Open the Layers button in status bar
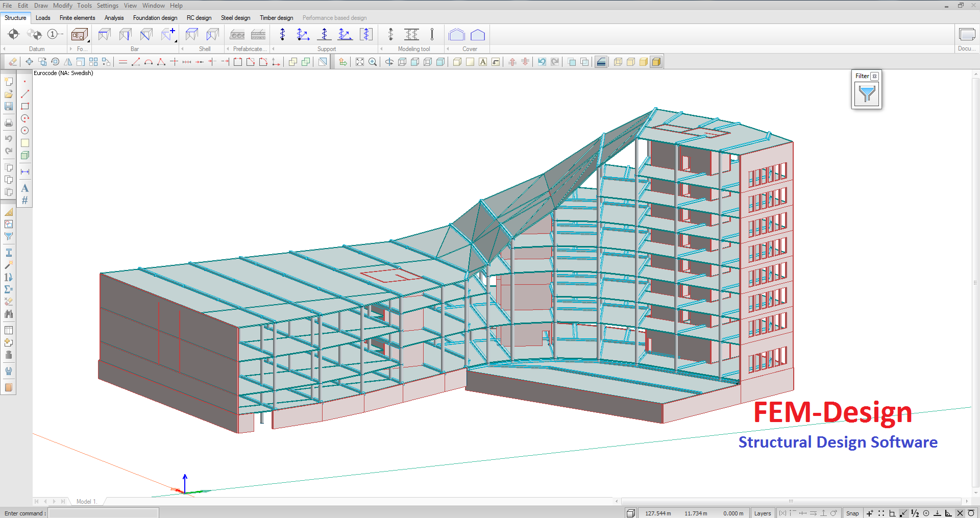This screenshot has width=980, height=518. pyautogui.click(x=763, y=513)
